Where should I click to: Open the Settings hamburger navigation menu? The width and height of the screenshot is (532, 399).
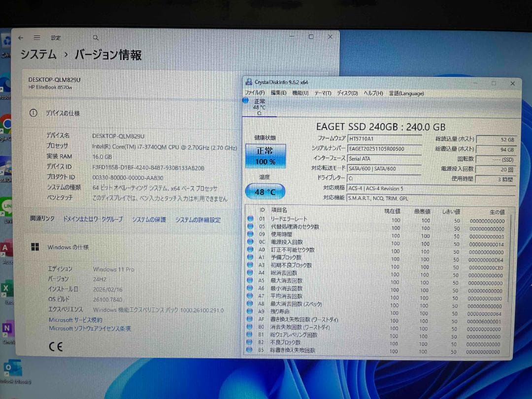37,37
